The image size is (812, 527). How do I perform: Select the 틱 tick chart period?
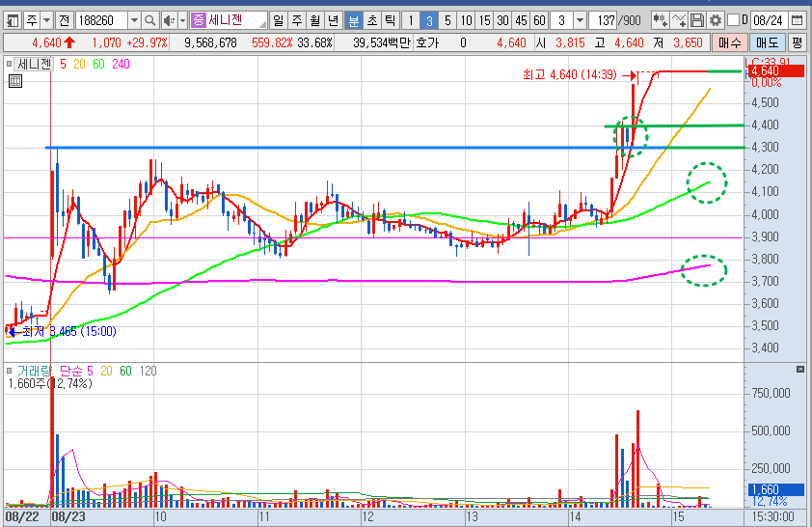point(390,20)
